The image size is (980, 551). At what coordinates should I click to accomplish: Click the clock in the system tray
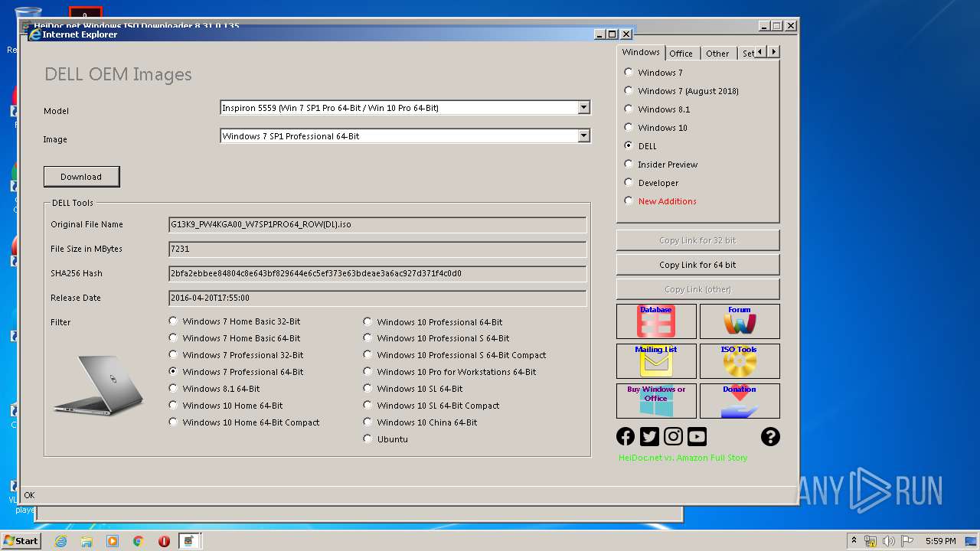(x=940, y=541)
